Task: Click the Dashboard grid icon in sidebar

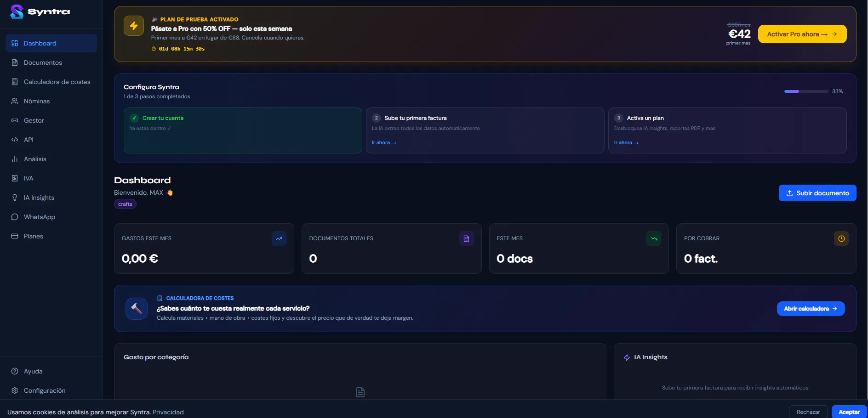Action: [15, 43]
